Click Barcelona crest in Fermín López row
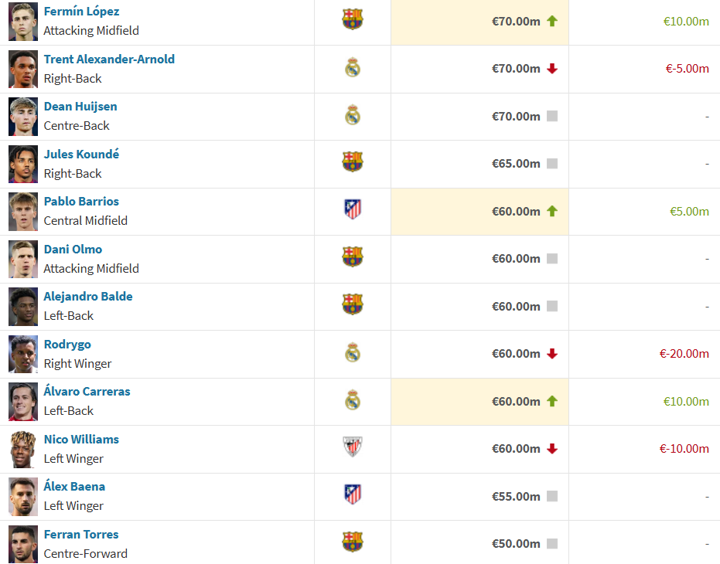The height and width of the screenshot is (564, 720). click(x=352, y=19)
